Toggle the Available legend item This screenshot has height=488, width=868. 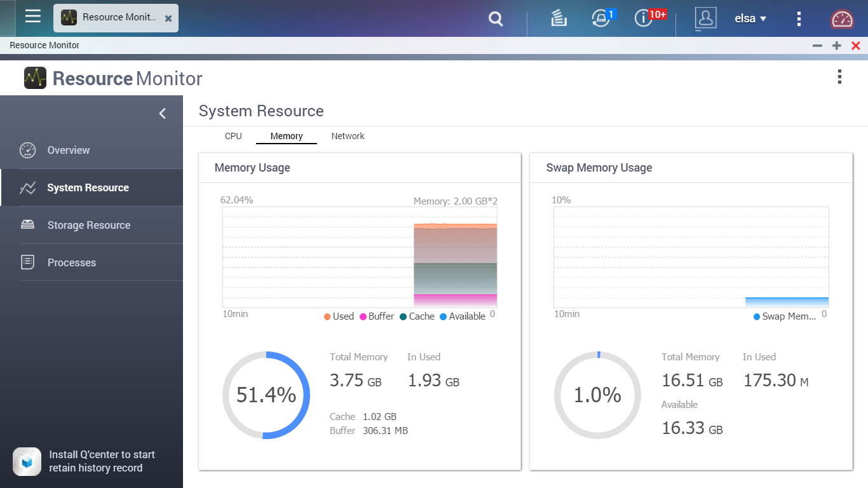(x=462, y=316)
